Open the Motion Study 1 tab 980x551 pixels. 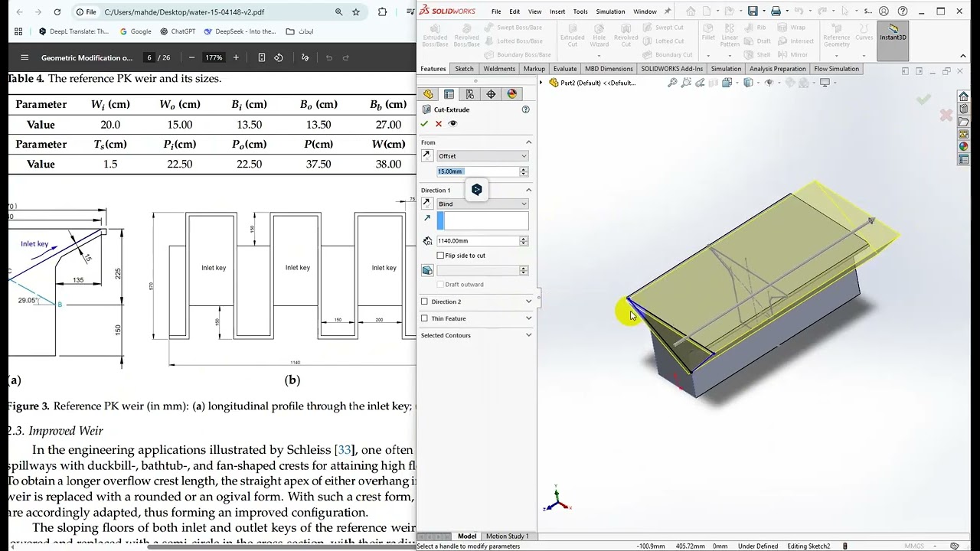508,536
